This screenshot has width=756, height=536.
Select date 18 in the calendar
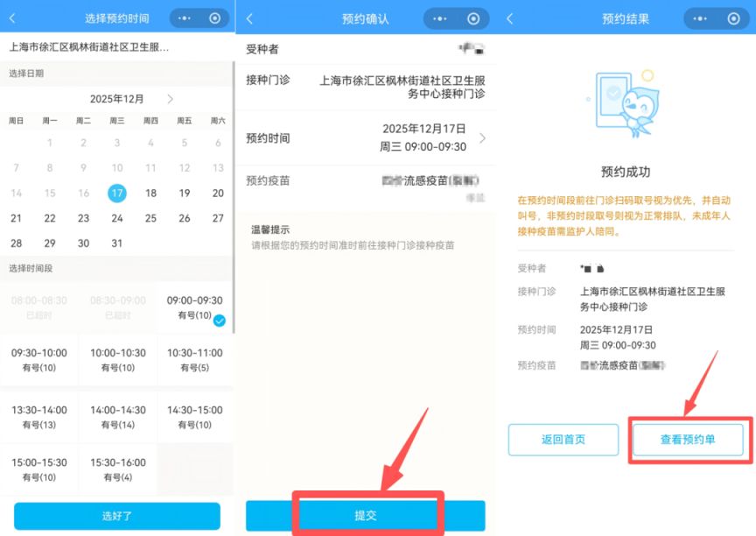(150, 193)
